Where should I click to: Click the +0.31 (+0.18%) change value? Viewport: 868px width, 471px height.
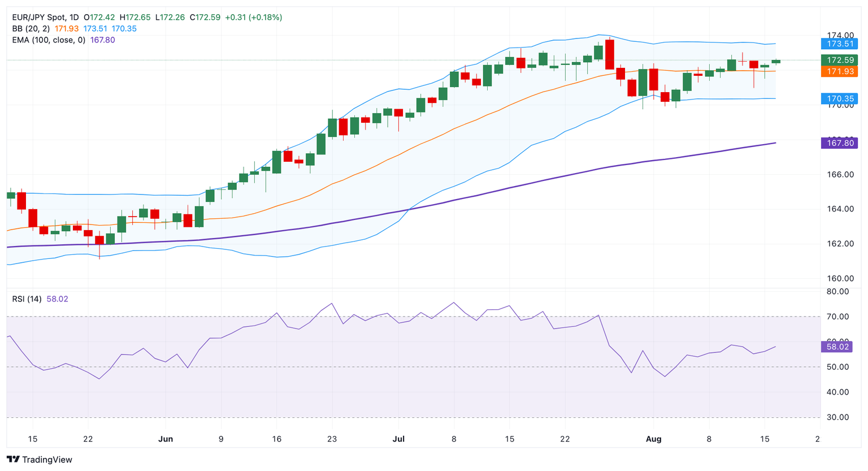coord(253,18)
